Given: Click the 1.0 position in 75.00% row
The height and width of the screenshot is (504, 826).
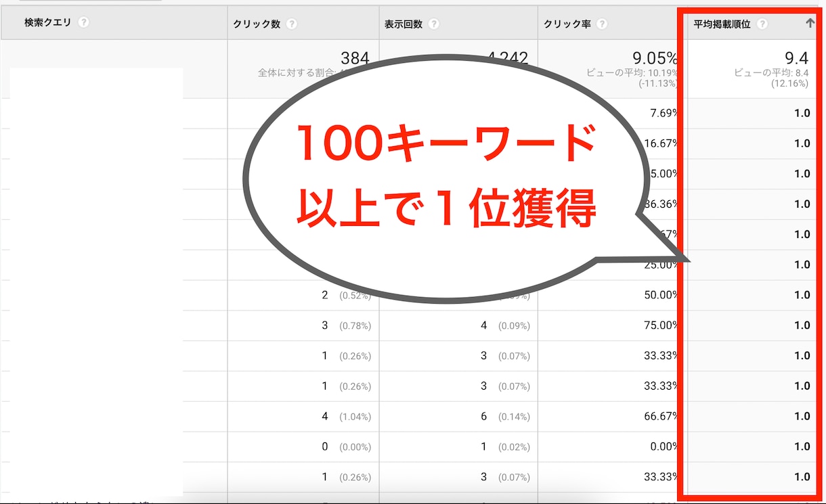Looking at the screenshot, I should pos(802,325).
